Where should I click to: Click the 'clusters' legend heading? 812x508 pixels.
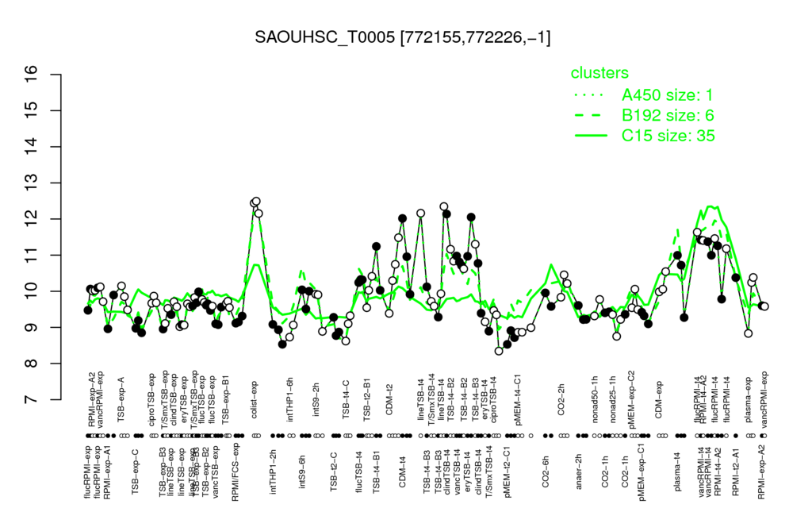tap(599, 73)
